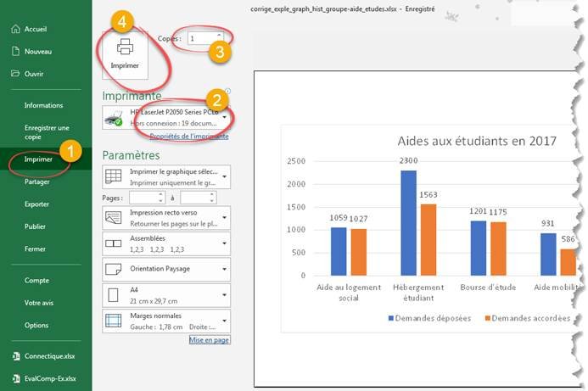Increase the number of Copies

click(x=220, y=36)
